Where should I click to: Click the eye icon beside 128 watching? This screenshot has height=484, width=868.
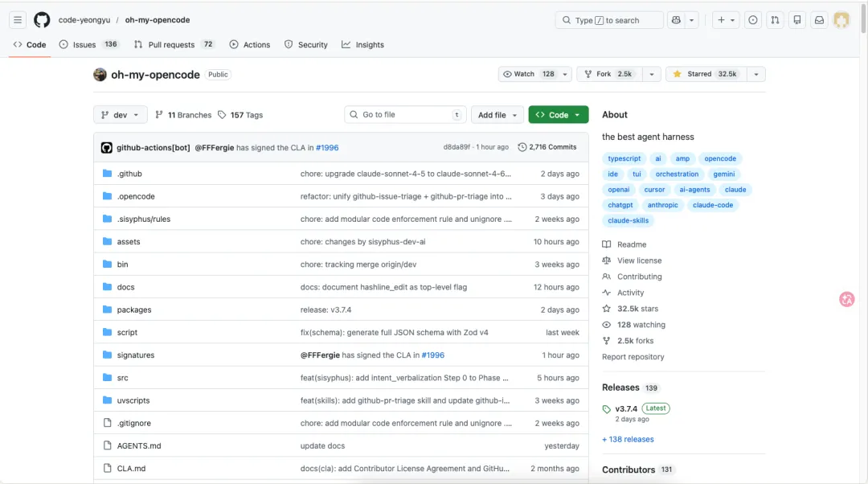pyautogui.click(x=607, y=325)
